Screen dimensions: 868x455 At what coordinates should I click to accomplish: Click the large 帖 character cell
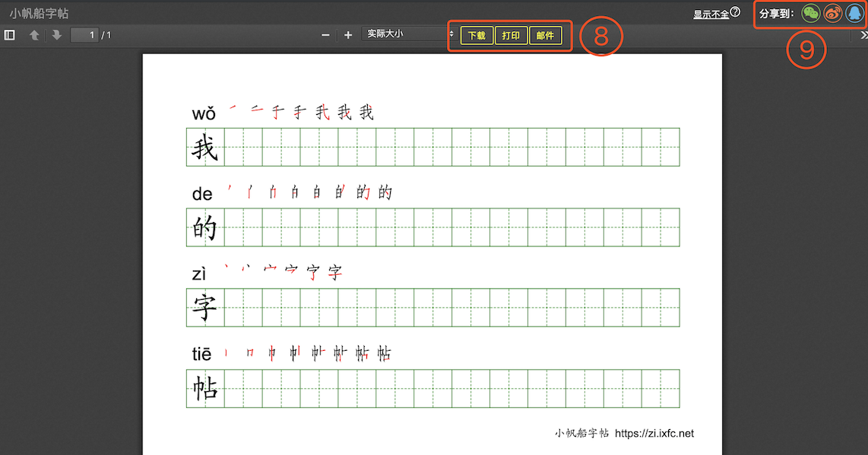click(205, 389)
